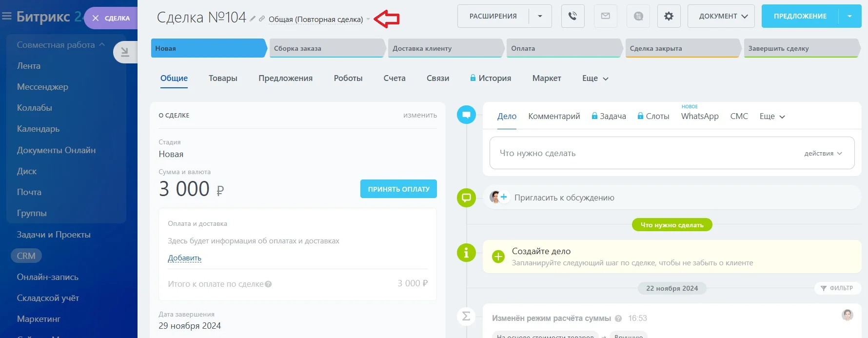Viewport: 868px width, 338px height.
Task: Open Задачи и Проекты in sidebar
Action: pos(54,235)
